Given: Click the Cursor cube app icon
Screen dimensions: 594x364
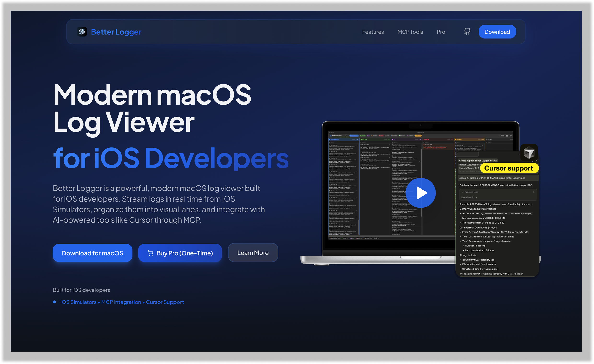Looking at the screenshot, I should 529,153.
